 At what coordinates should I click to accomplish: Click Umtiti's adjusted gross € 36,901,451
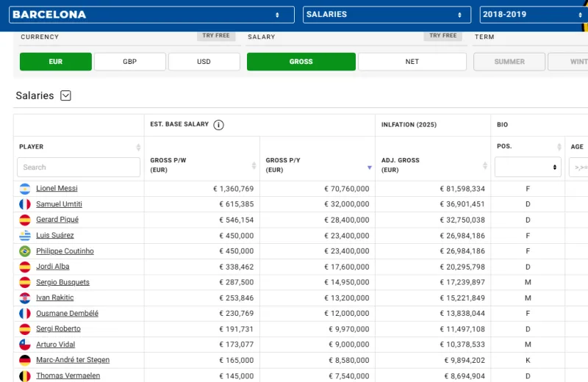(462, 204)
